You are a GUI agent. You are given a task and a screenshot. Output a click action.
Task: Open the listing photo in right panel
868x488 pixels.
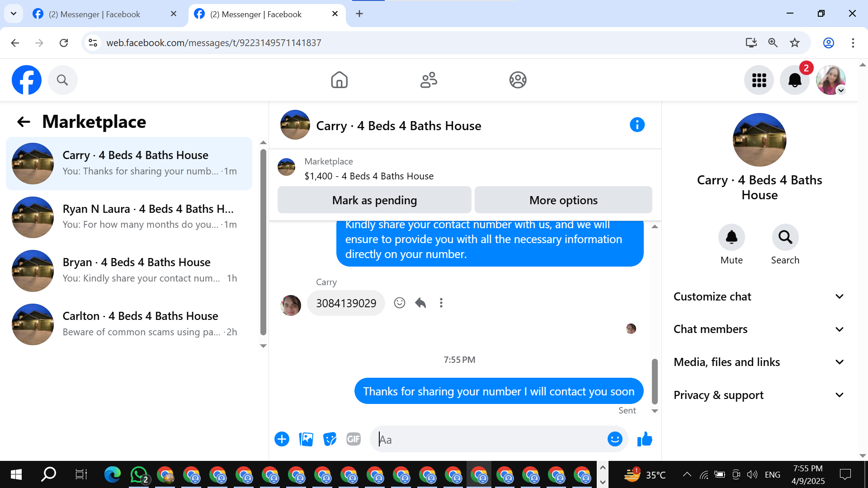click(759, 140)
